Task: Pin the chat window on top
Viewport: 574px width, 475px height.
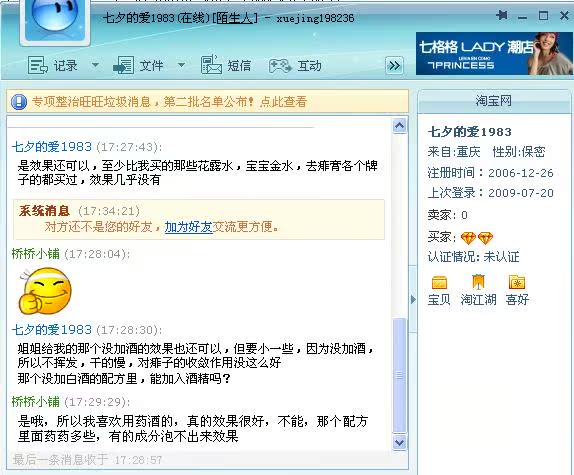Action: click(x=502, y=15)
